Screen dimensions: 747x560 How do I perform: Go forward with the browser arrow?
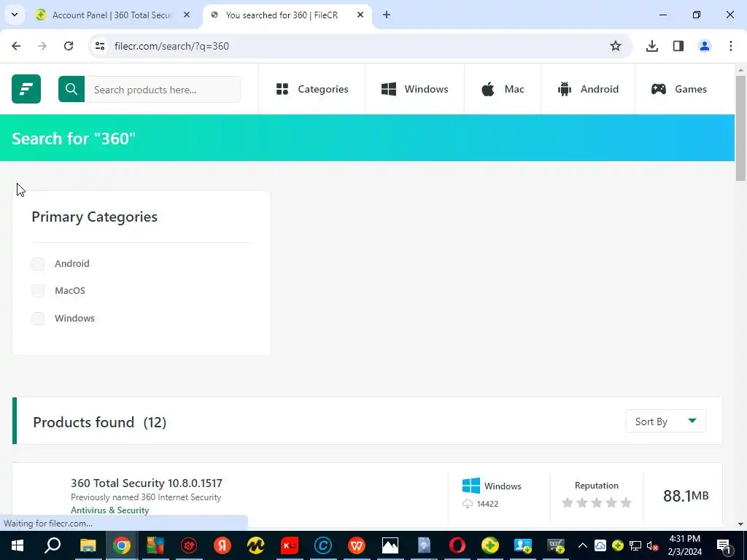tap(42, 46)
